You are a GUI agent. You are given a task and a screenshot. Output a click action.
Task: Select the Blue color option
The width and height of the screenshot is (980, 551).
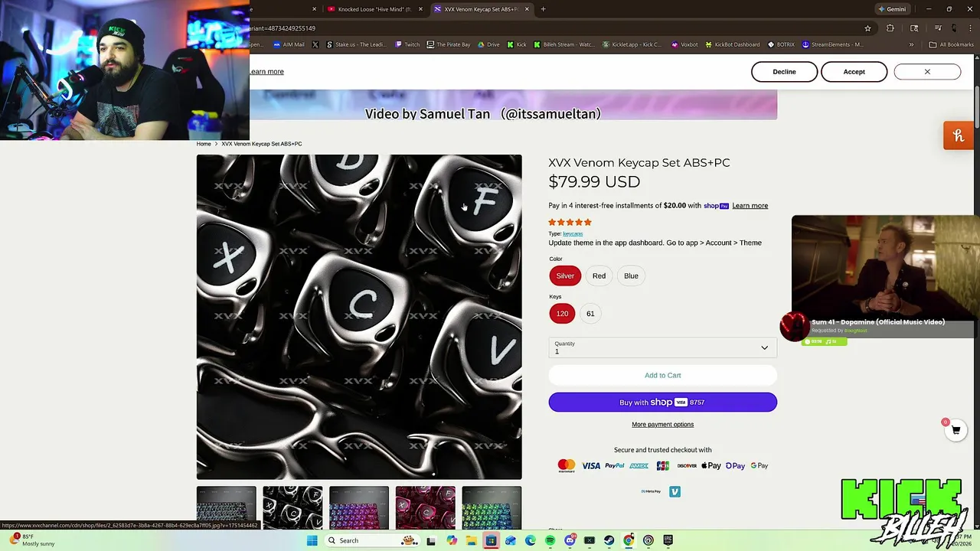631,275
